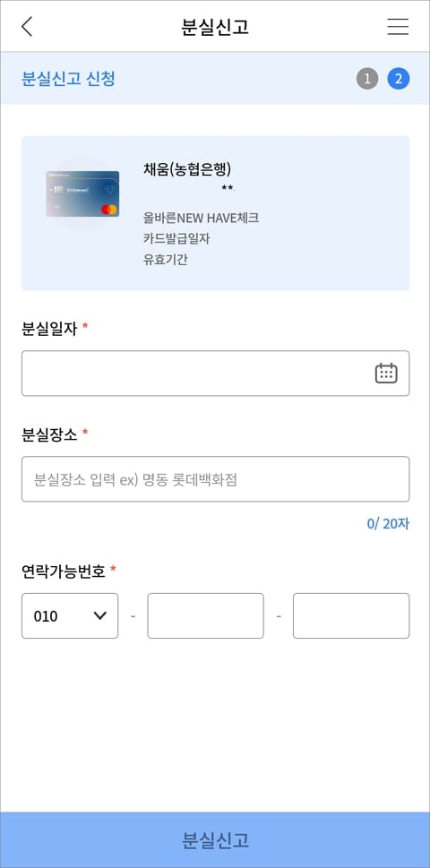
Task: Select step 1 circle indicator
Action: pos(367,79)
